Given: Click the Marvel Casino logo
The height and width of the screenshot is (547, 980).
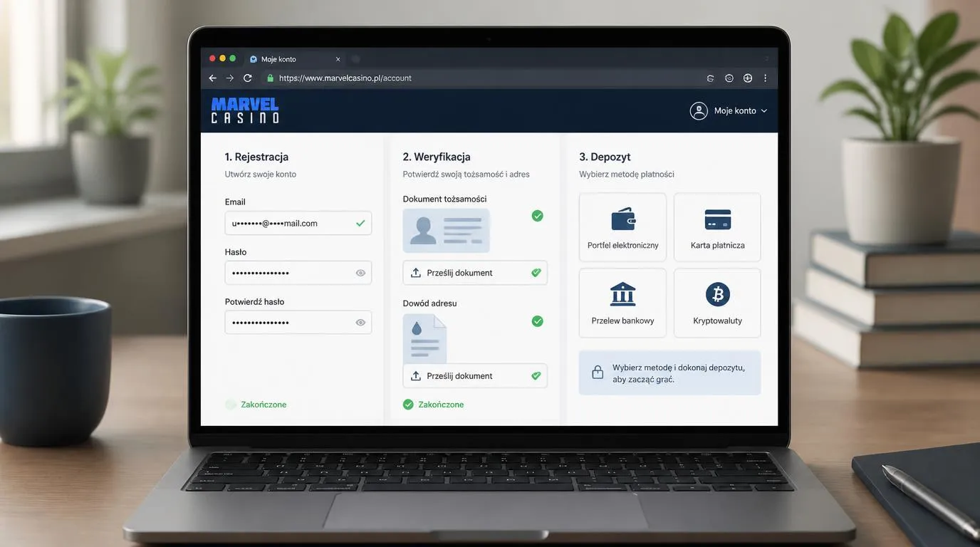Looking at the screenshot, I should (x=245, y=110).
